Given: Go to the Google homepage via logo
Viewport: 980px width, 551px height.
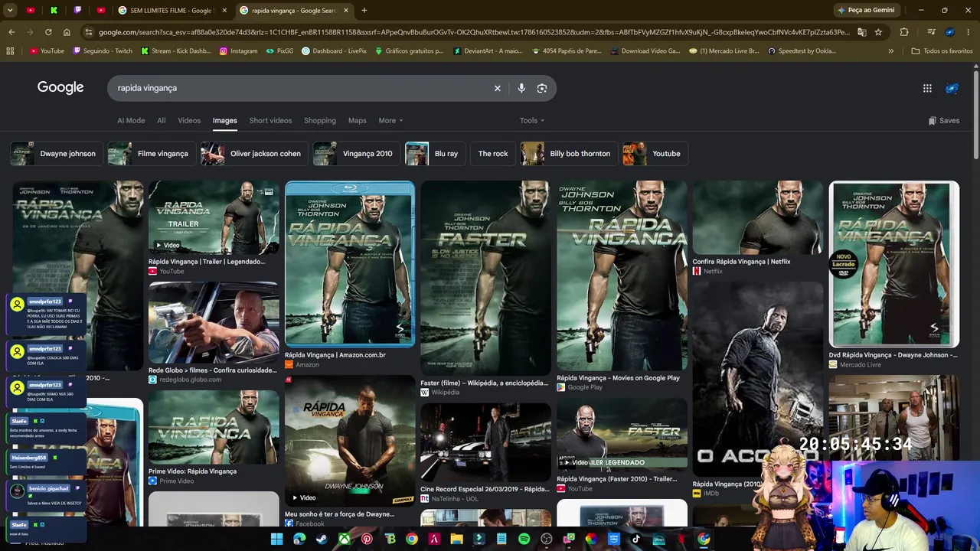Looking at the screenshot, I should click(x=60, y=87).
